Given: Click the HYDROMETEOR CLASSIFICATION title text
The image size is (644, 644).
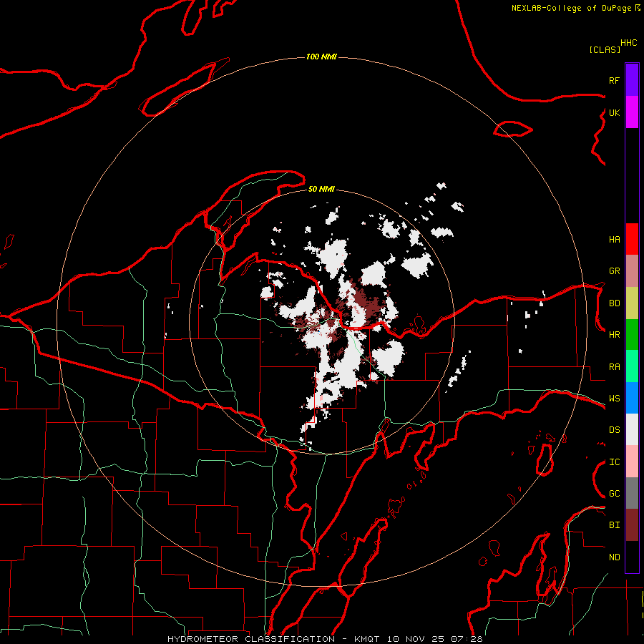Looking at the screenshot, I should (x=251, y=639).
